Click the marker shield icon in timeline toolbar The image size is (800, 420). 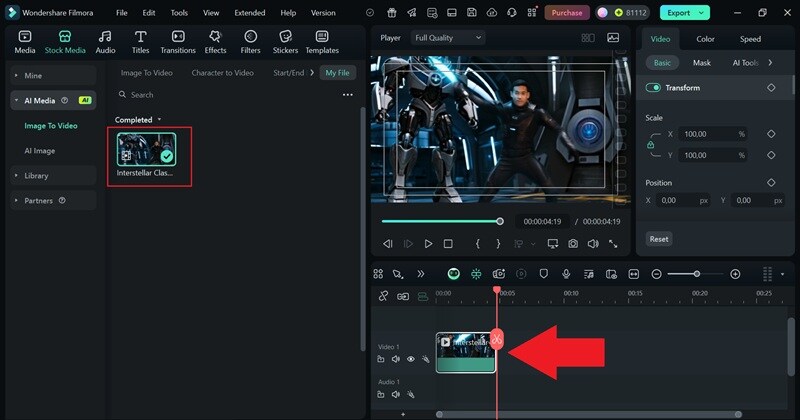pyautogui.click(x=543, y=274)
